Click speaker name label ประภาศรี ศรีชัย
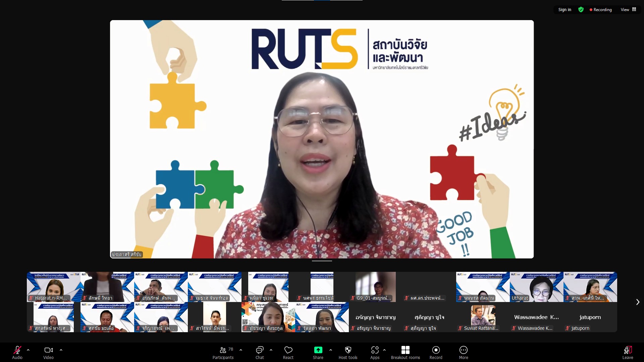The image size is (644, 362). click(127, 254)
